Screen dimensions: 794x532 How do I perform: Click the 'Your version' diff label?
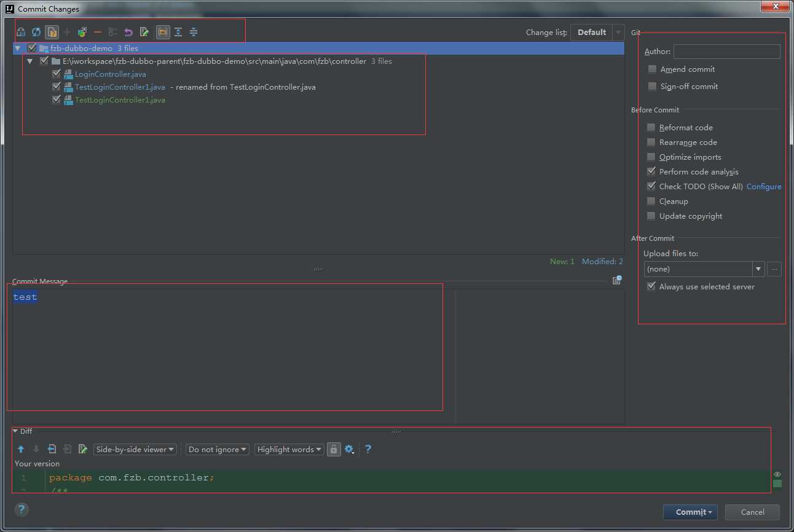(x=37, y=463)
